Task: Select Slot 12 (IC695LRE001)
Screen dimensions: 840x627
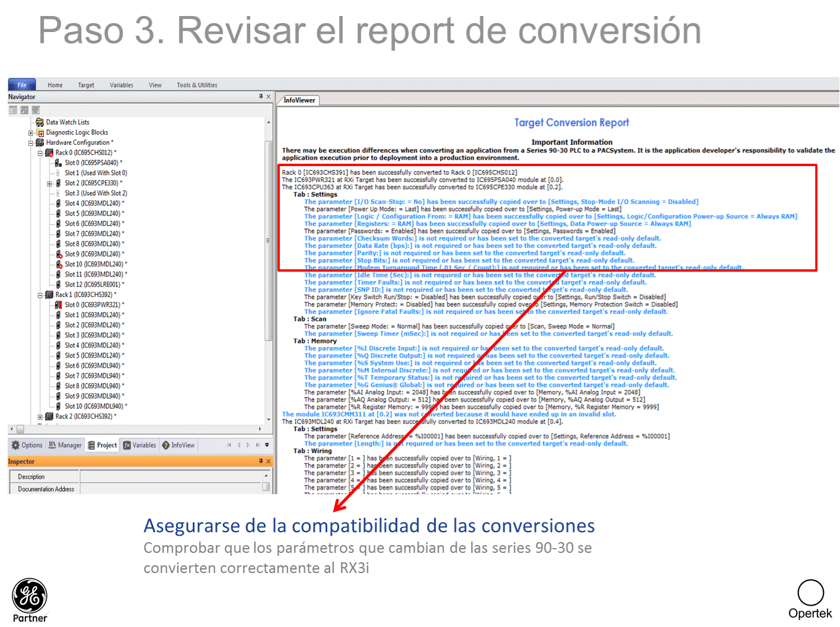Action: pos(94,284)
